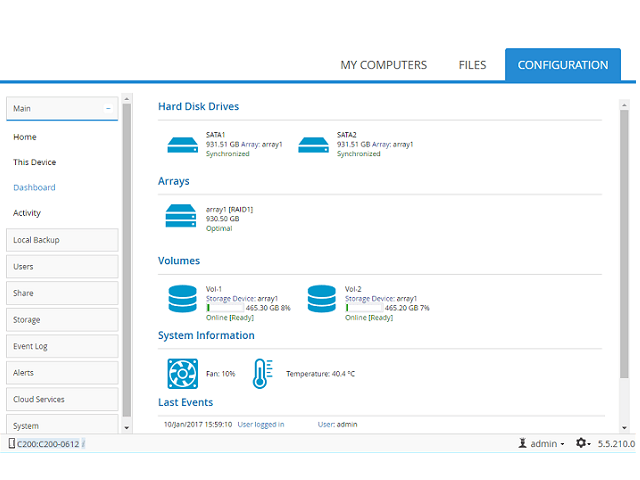Image resolution: width=640 pixels, height=480 pixels.
Task: Click the SATA1 'Synchronized' status text
Action: coord(228,154)
